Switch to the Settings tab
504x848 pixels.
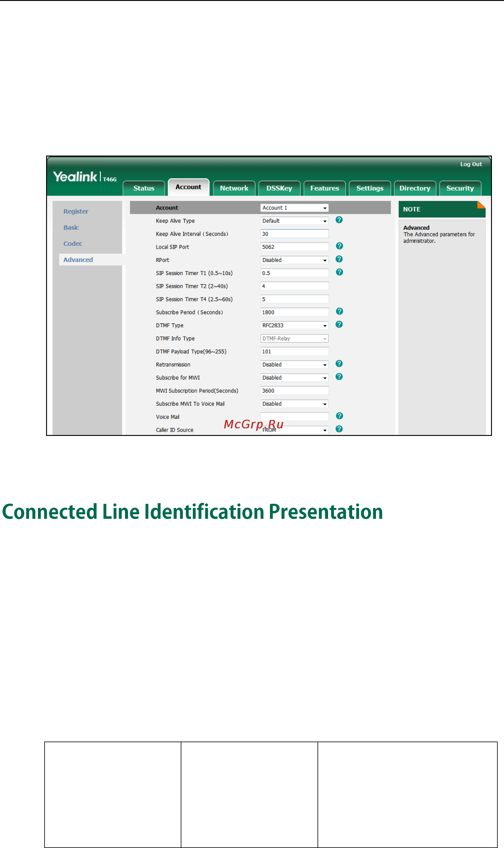click(x=370, y=188)
